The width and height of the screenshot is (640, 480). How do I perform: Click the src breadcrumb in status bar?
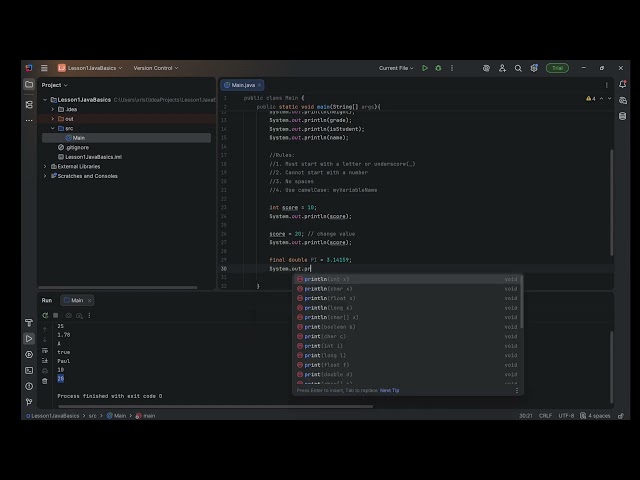[93, 416]
